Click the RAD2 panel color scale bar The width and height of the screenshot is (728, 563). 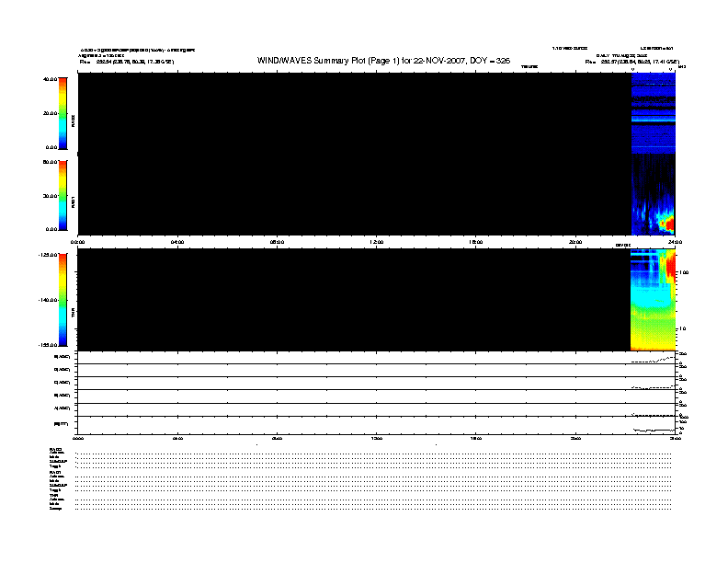pos(63,113)
